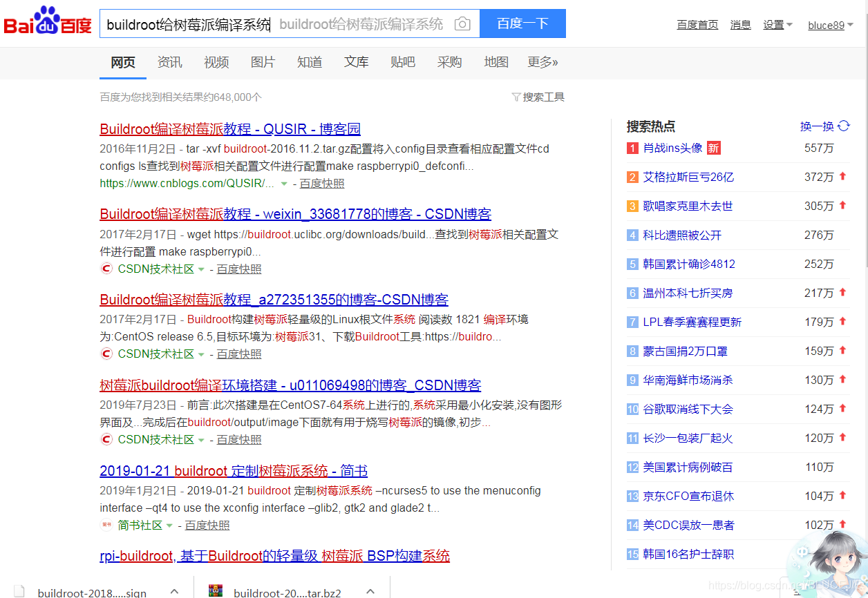This screenshot has width=868, height=598.
Task: Click rank 3 badge in hot list
Action: 632,206
